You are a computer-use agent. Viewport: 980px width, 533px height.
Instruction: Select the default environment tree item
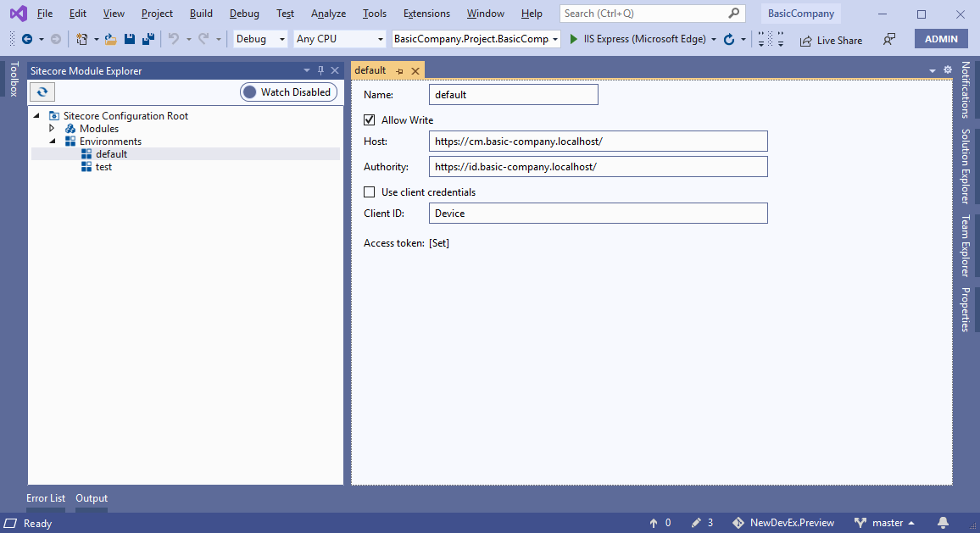[x=112, y=153]
